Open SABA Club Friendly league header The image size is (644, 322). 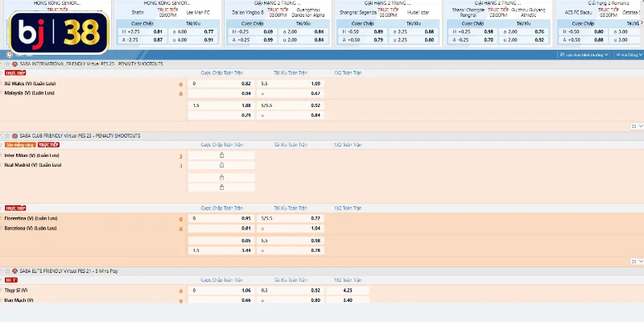80,136
